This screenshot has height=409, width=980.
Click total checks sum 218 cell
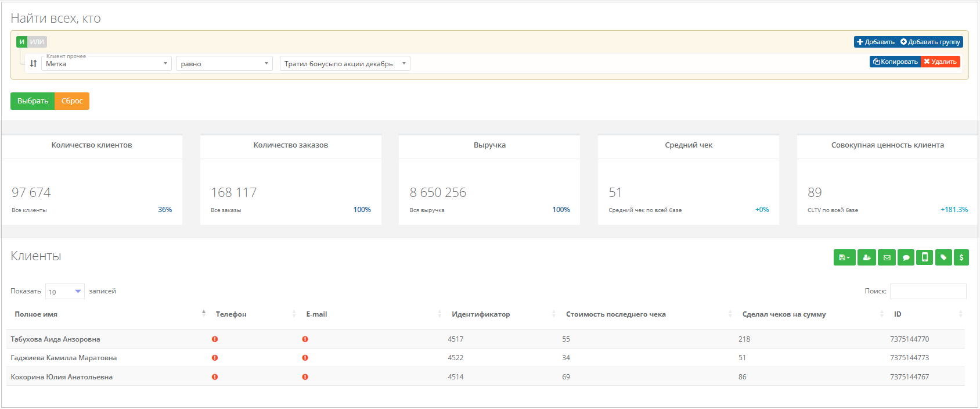744,339
